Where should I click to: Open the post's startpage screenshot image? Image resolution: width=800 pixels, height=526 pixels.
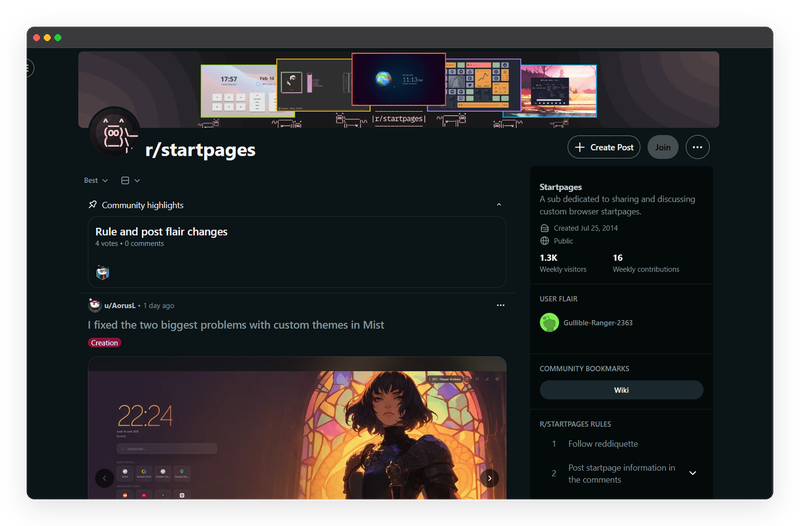pyautogui.click(x=297, y=429)
